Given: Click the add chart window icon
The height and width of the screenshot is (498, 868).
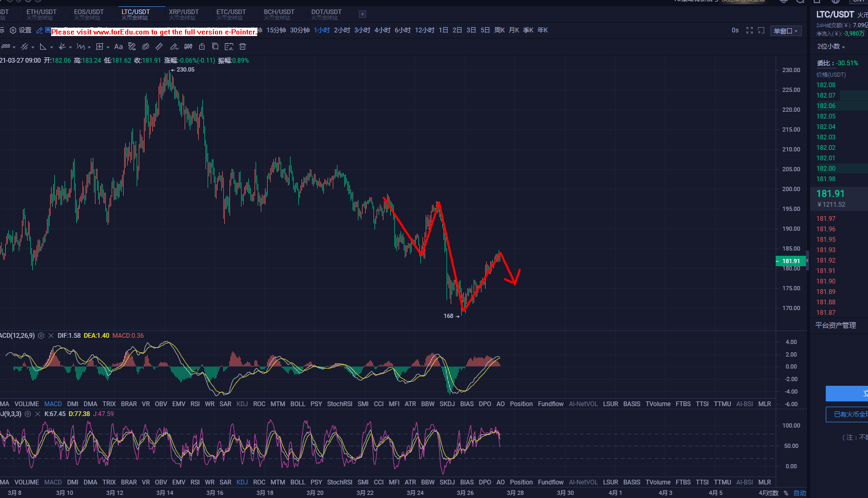Looking at the screenshot, I should tap(761, 30).
